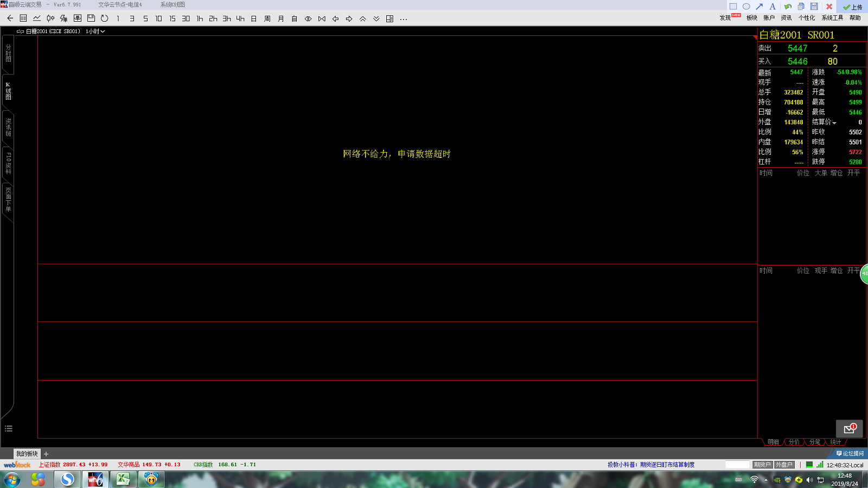
Task: Open the mail notification with red badge
Action: [x=849, y=429]
